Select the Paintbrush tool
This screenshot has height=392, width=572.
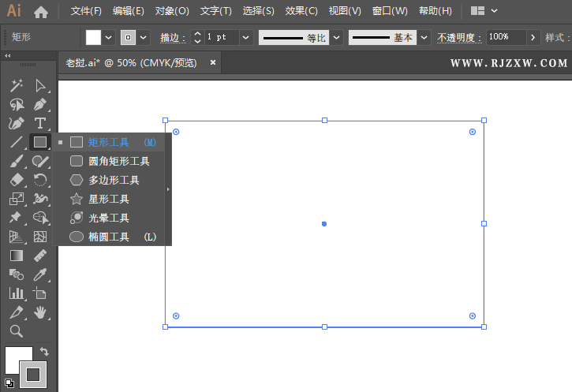click(17, 161)
